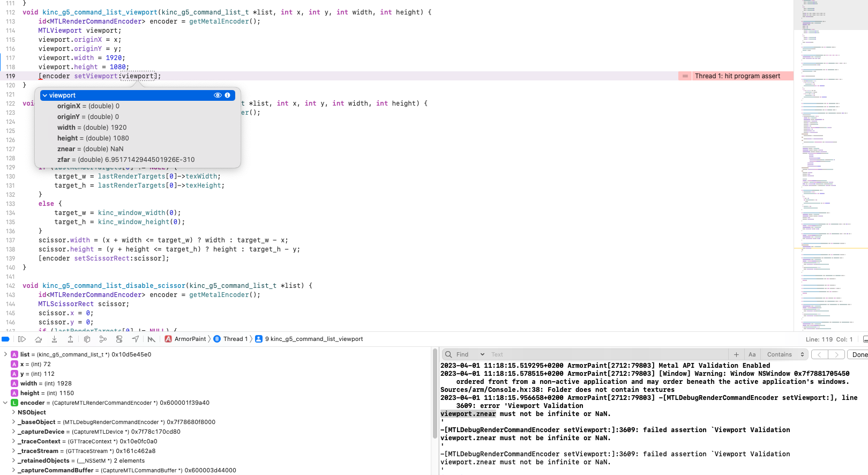Click the Continue program execution button
The height and width of the screenshot is (475, 868).
pyautogui.click(x=22, y=339)
